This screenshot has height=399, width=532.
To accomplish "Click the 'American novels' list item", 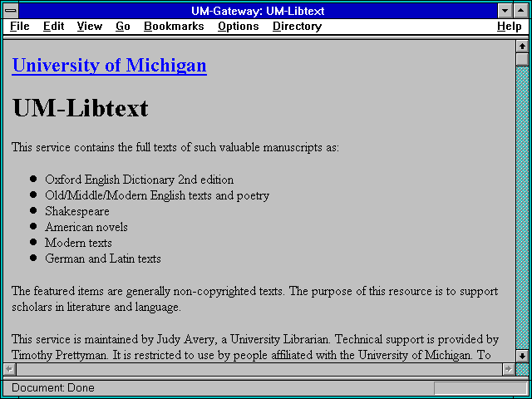I will pyautogui.click(x=86, y=227).
